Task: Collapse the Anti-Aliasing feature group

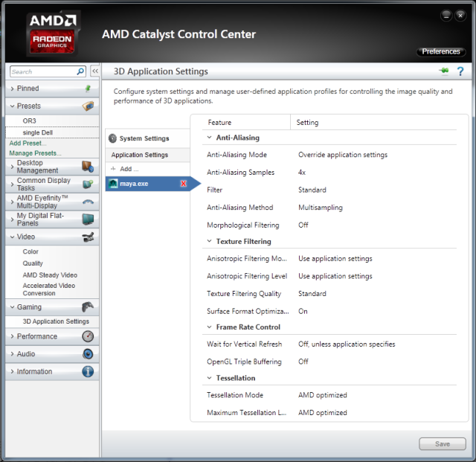Action: pyautogui.click(x=209, y=138)
